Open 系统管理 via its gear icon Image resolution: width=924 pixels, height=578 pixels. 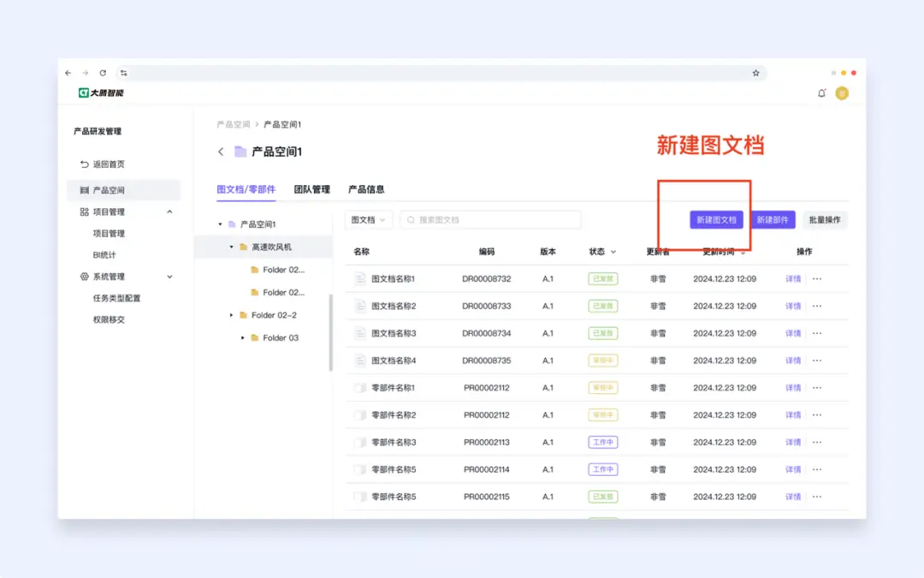point(85,276)
